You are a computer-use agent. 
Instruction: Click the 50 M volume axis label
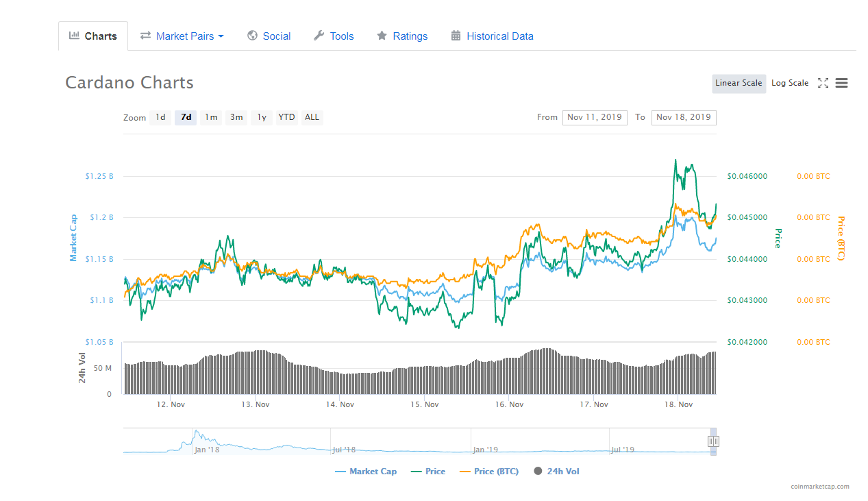tap(103, 369)
